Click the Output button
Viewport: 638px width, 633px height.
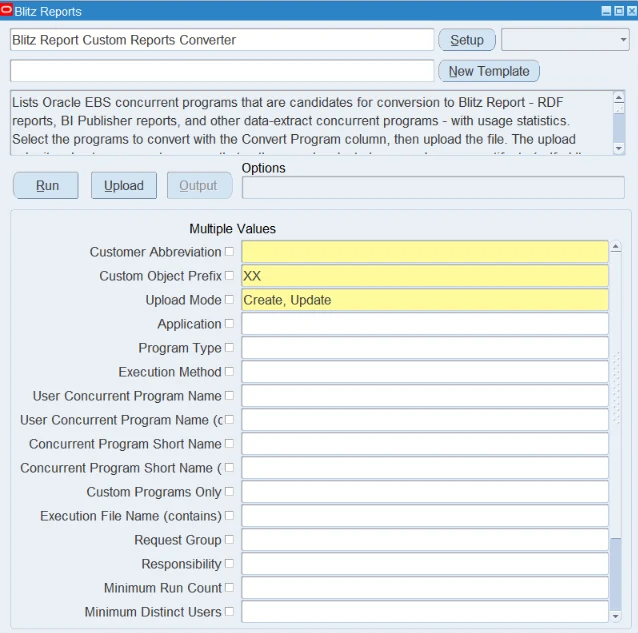(x=199, y=186)
